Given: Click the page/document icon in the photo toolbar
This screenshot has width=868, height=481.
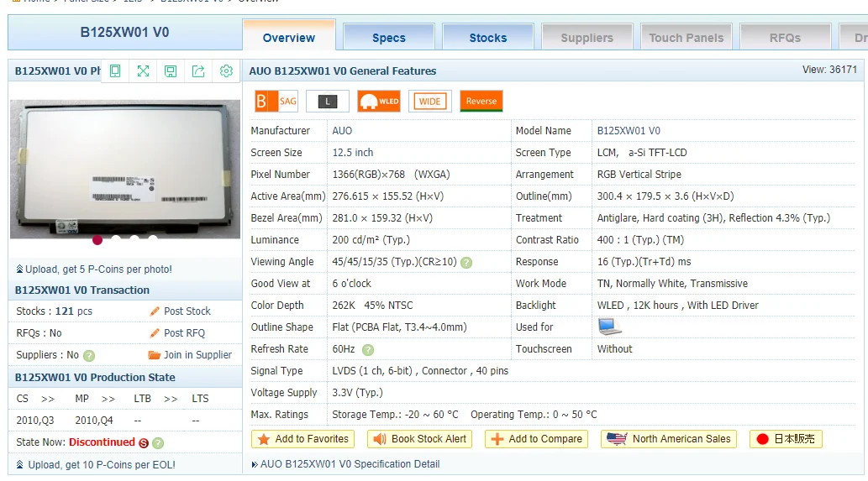Looking at the screenshot, I should click(115, 71).
